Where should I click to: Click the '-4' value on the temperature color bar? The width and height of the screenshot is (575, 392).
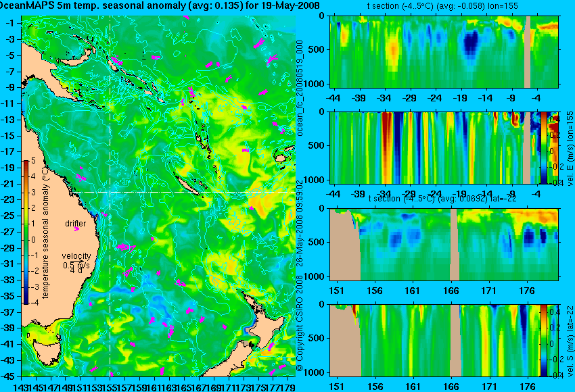click(33, 303)
